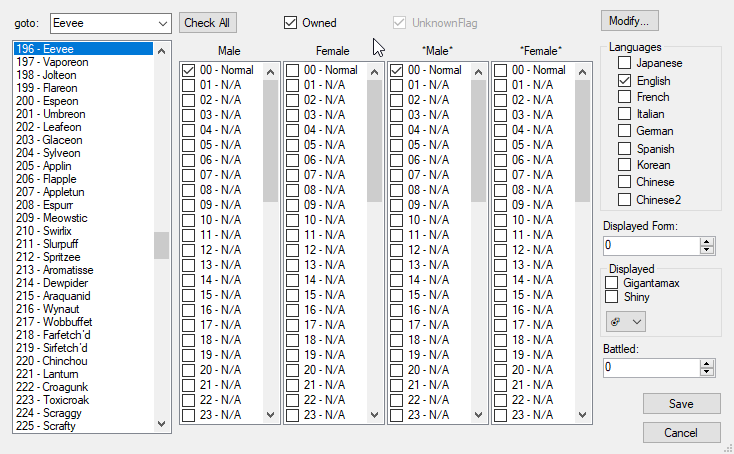Image resolution: width=734 pixels, height=454 pixels.
Task: Decrease the Battled count
Action: tap(707, 372)
